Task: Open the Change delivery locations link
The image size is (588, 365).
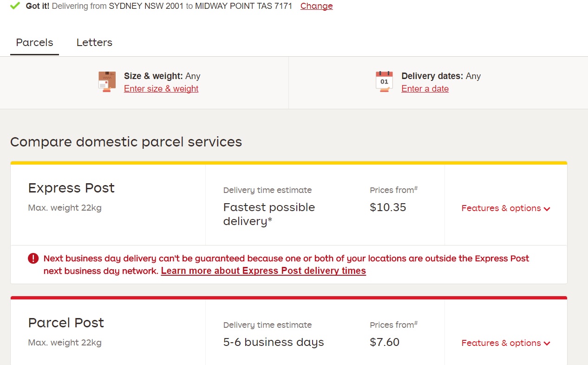Action: pyautogui.click(x=316, y=6)
